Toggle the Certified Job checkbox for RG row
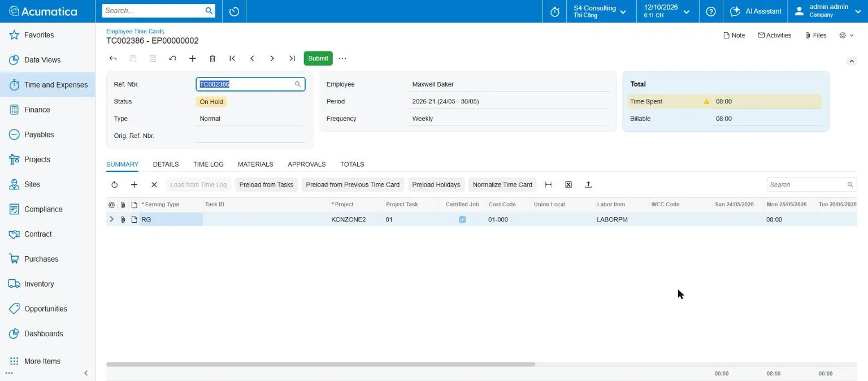868x381 pixels. [462, 219]
